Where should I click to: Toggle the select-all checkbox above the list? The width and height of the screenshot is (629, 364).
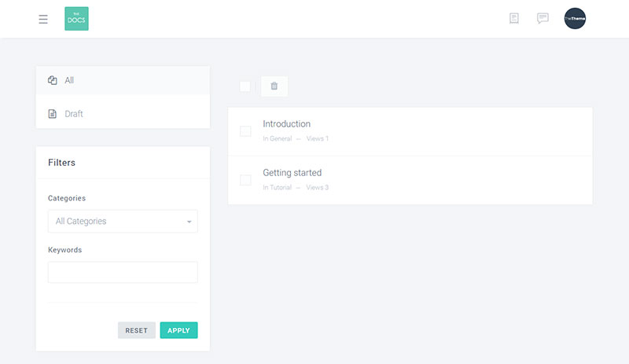tap(245, 86)
